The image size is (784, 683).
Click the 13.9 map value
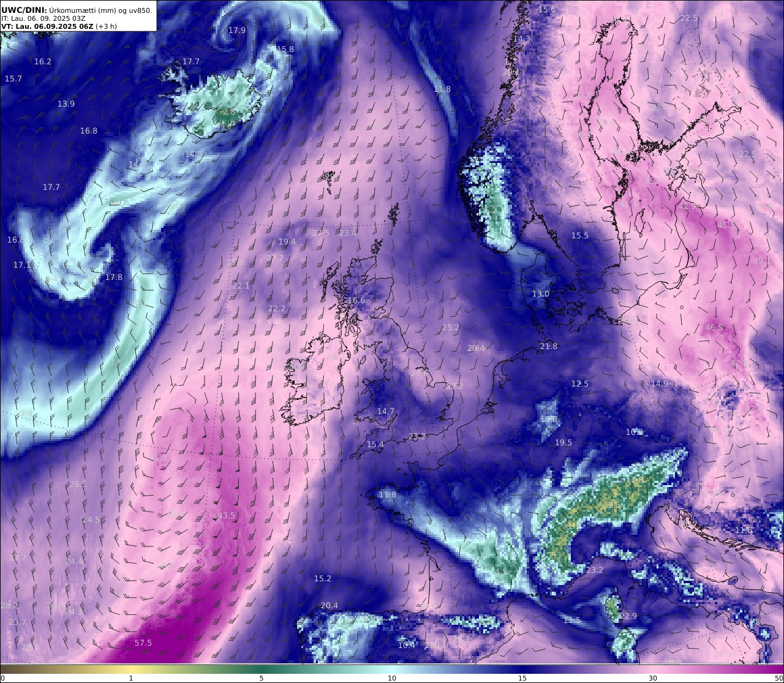66,104
